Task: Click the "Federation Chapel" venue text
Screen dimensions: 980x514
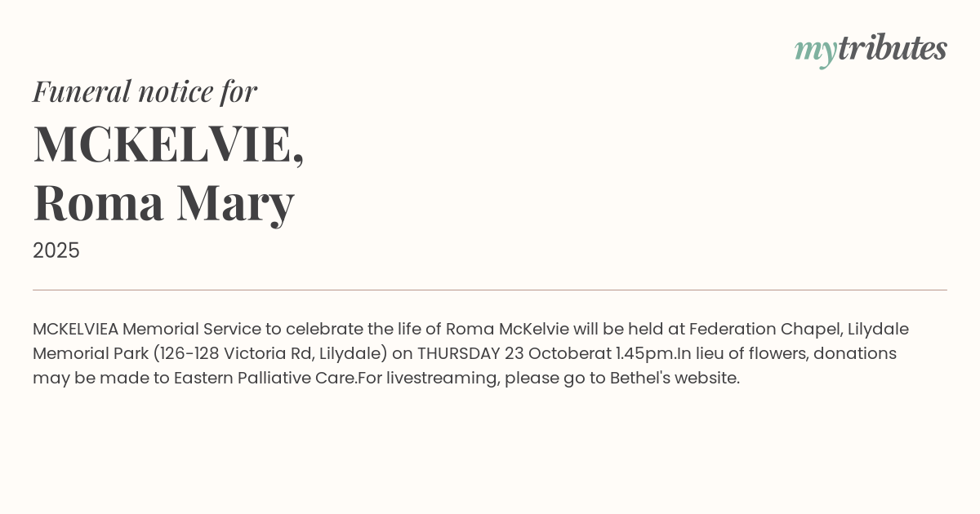Action: click(x=763, y=329)
